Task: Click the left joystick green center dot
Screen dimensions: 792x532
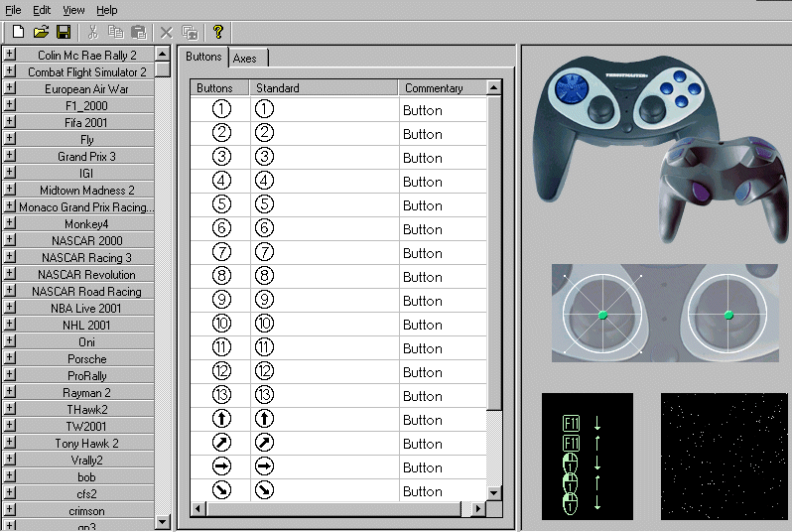Action: click(x=602, y=315)
